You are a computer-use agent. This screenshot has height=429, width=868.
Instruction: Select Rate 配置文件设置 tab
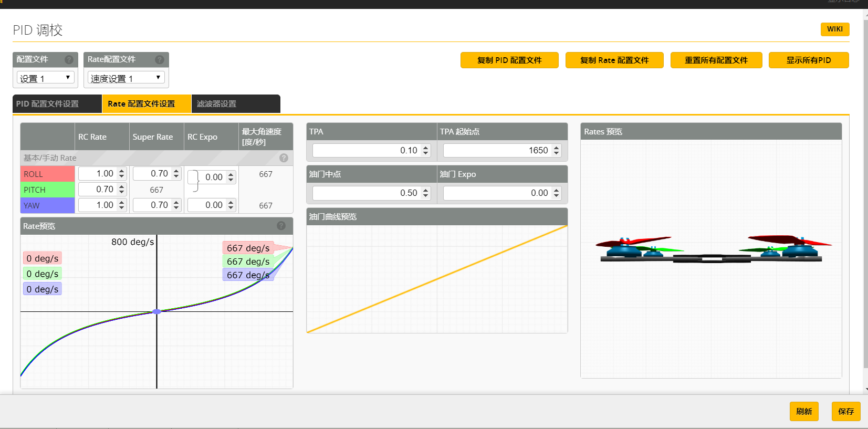(147, 104)
